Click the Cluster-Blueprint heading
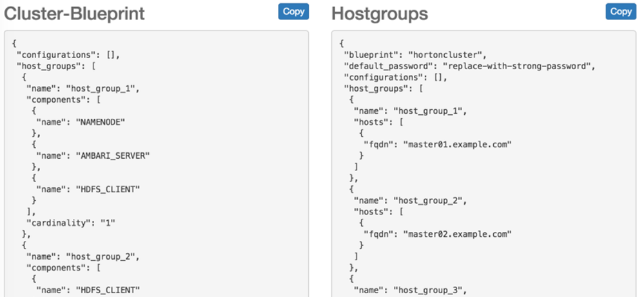Image resolution: width=644 pixels, height=297 pixels. (x=74, y=14)
